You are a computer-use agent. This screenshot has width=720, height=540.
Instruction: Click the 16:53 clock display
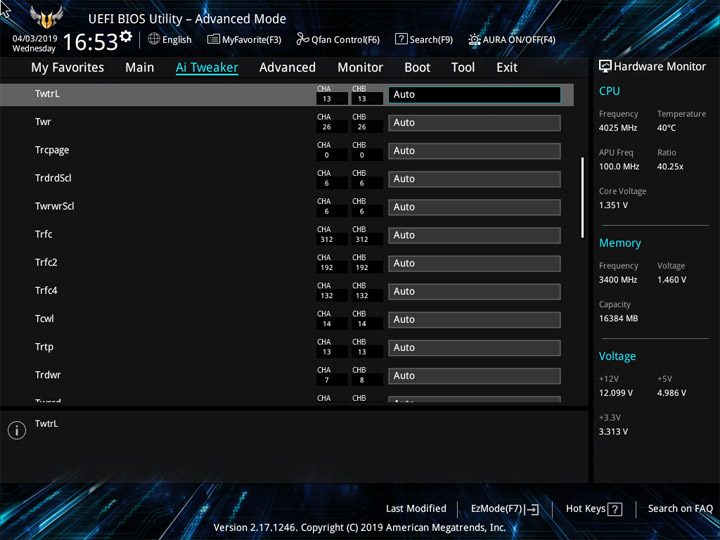point(90,42)
